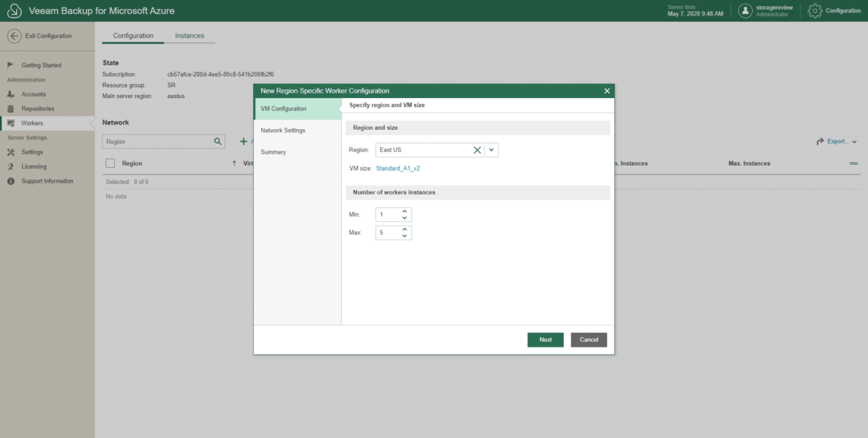Expand the Region dropdown arrow in the dialog
Viewport: 868px width, 438px height.
pyautogui.click(x=491, y=150)
